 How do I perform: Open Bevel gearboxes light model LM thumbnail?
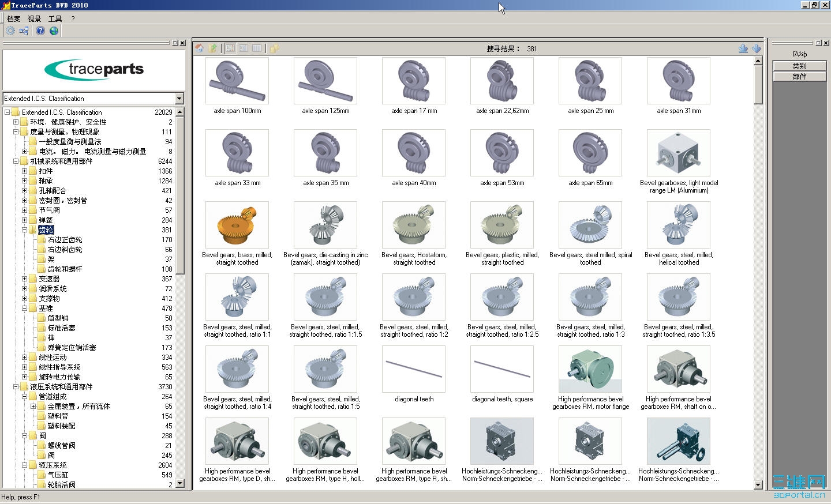(679, 153)
